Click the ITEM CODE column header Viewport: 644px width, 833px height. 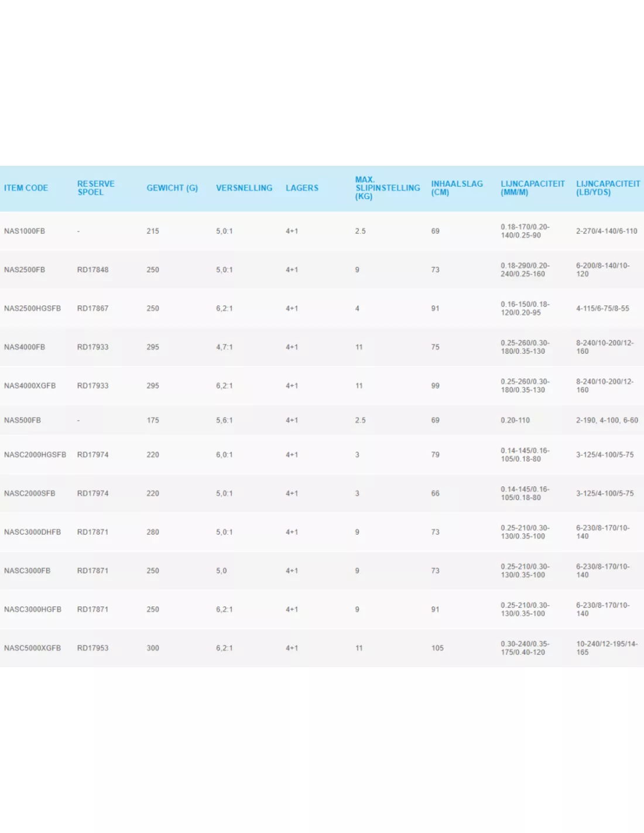tap(26, 188)
